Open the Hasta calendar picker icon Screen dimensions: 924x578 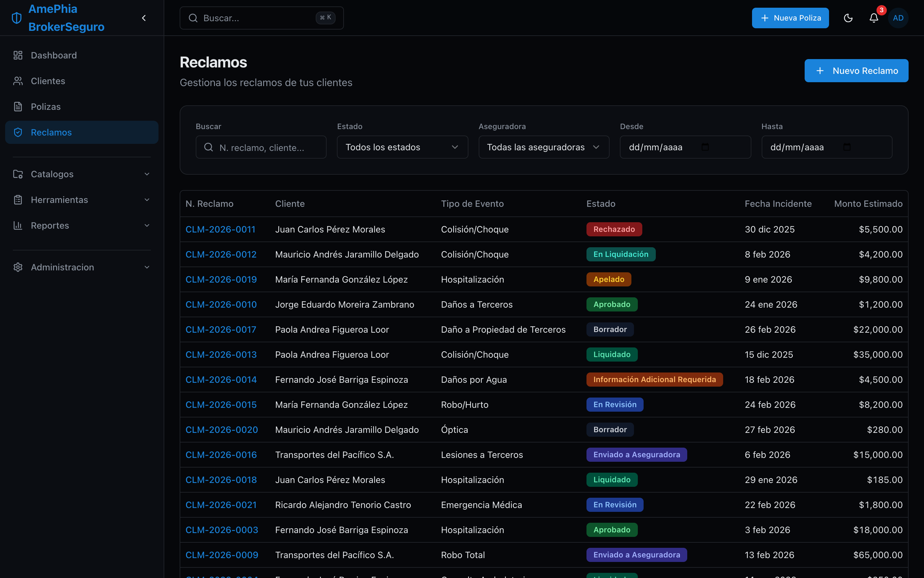[846, 147]
